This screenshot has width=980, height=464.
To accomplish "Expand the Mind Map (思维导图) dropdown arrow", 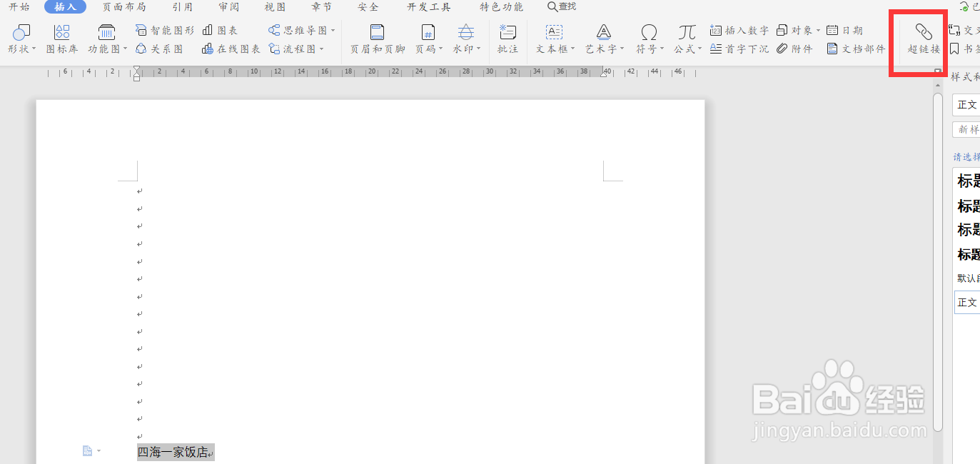I will click(x=333, y=31).
